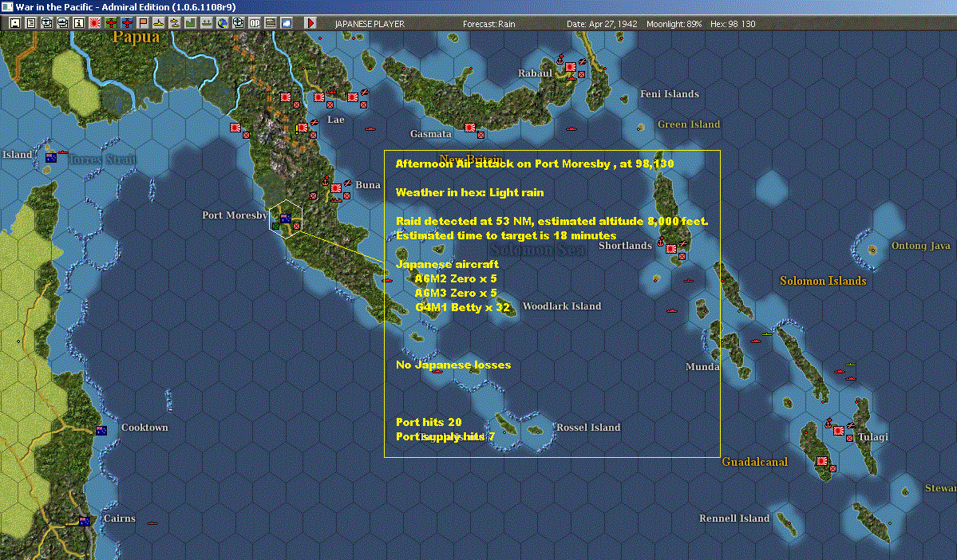Click the double yellow ships toolbar icon
This screenshot has width=957, height=560.
[175, 23]
